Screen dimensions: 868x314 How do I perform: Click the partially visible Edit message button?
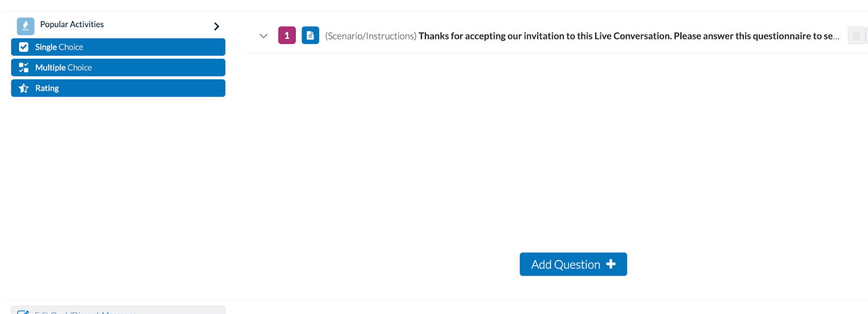[118, 310]
